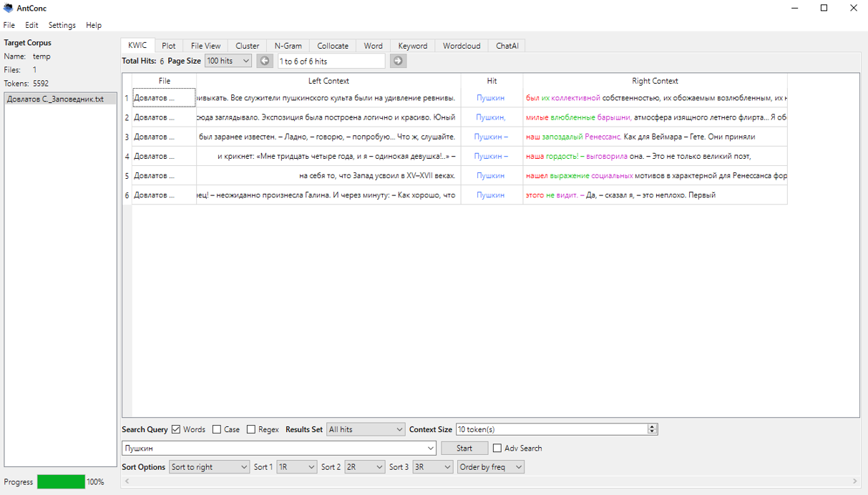Open the Sort to right dropdown

point(209,466)
